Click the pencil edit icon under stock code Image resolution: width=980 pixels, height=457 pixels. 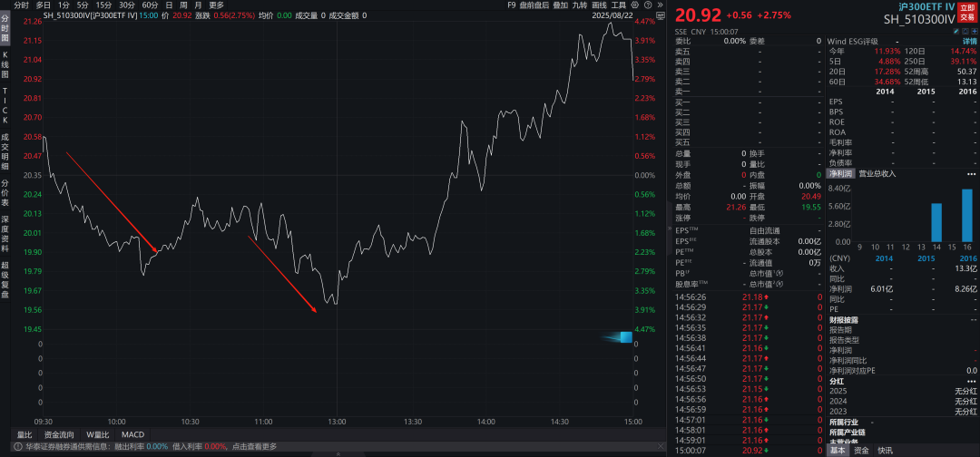click(x=955, y=30)
